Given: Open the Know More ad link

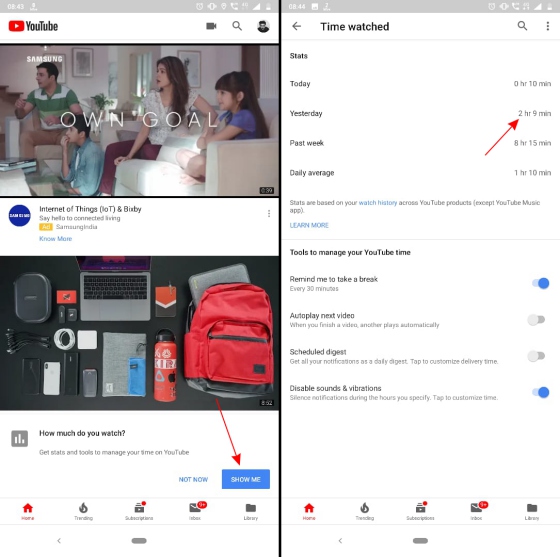Looking at the screenshot, I should click(x=55, y=239).
